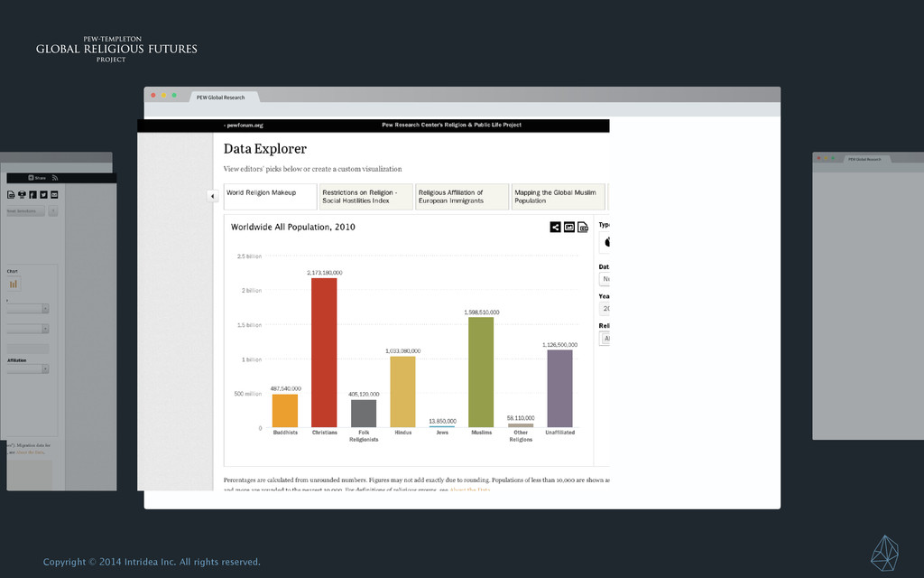Click the 1,126,500,000 value label
Screen dimensions: 924x578
coord(559,344)
